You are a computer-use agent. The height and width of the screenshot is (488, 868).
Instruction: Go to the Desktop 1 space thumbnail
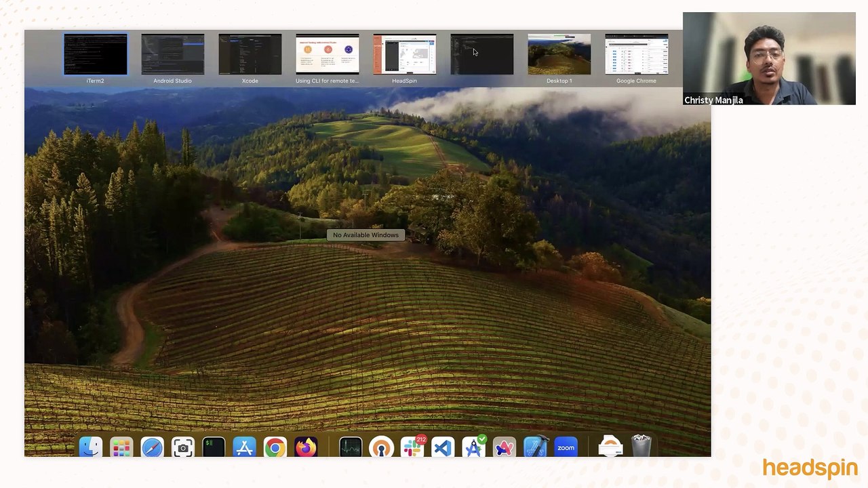pyautogui.click(x=559, y=54)
